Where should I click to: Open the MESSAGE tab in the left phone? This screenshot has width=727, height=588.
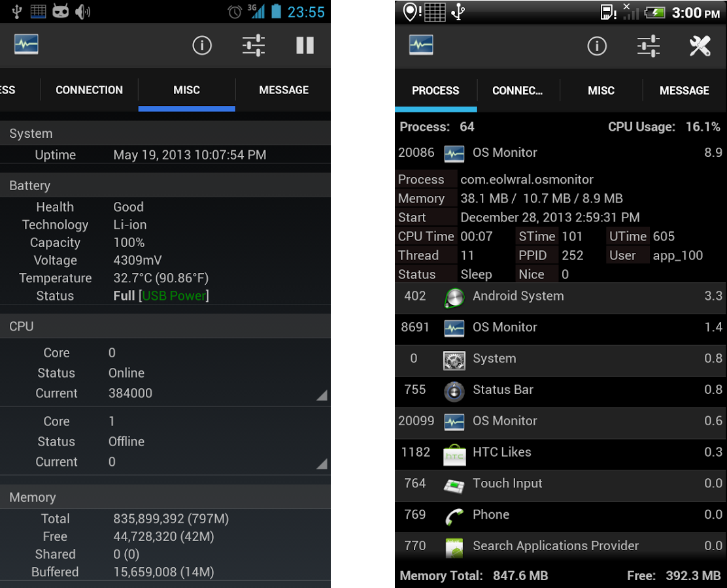(284, 90)
